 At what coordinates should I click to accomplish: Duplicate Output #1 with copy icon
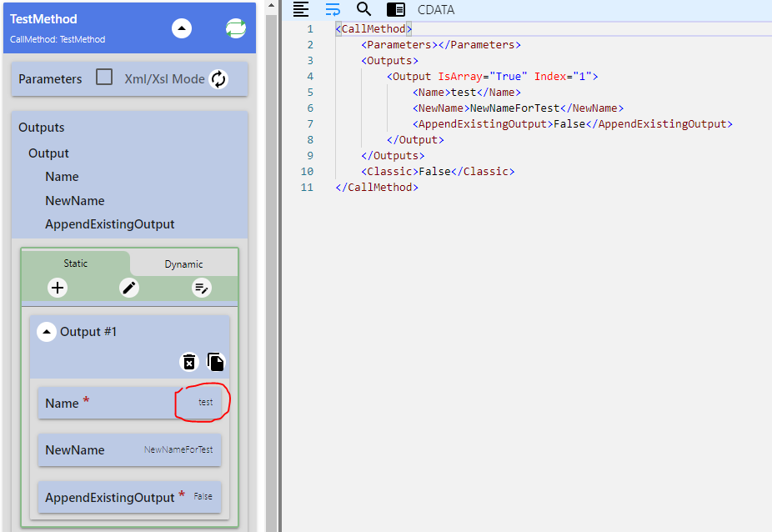[216, 362]
